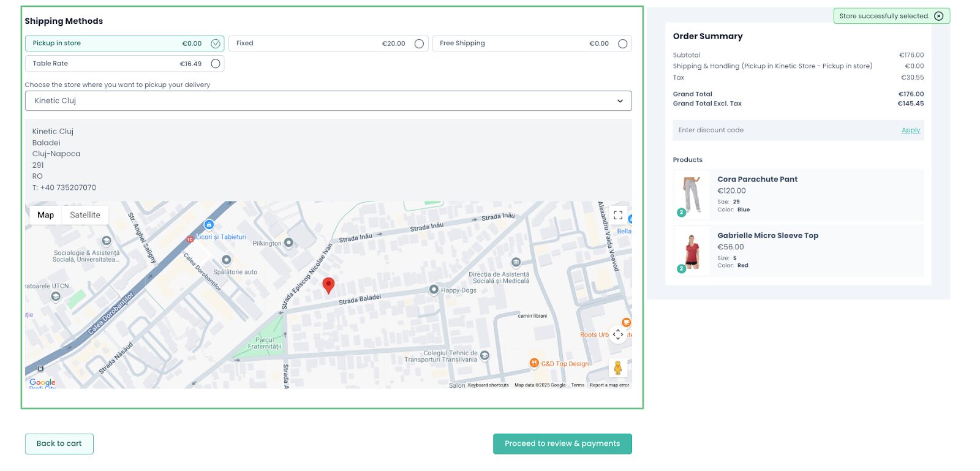Dismiss the 'Store successfully selected' notification

coord(938,16)
